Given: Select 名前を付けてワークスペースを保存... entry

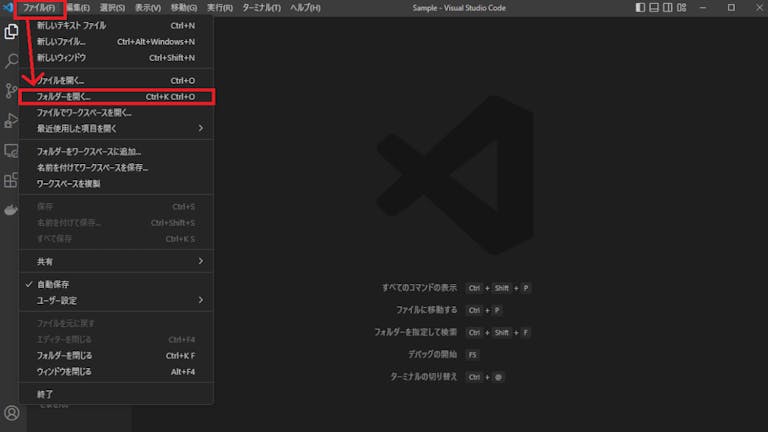Looking at the screenshot, I should (x=116, y=168).
